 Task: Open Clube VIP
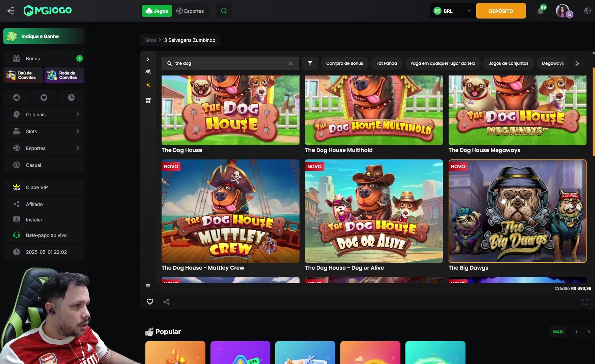[44, 187]
